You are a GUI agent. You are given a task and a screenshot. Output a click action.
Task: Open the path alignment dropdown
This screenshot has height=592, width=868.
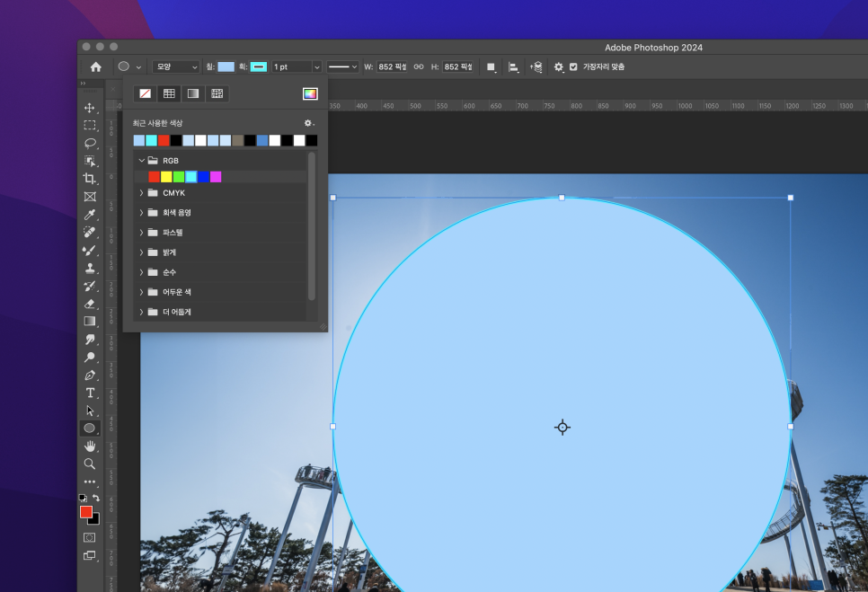[x=514, y=67]
